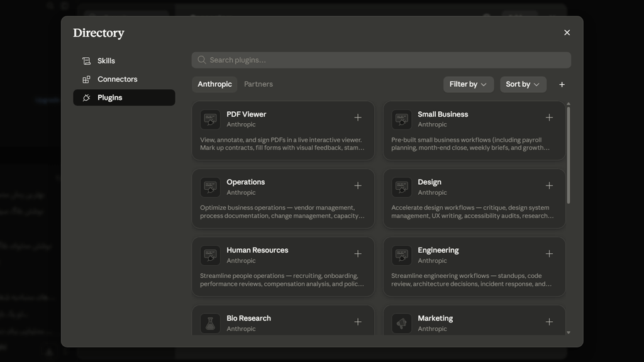Viewport: 644px width, 362px height.
Task: Click the Bio Research flask icon
Action: pos(210,324)
